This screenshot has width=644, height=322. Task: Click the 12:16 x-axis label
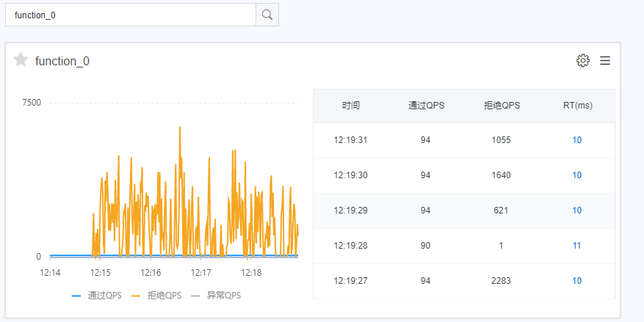[151, 273]
